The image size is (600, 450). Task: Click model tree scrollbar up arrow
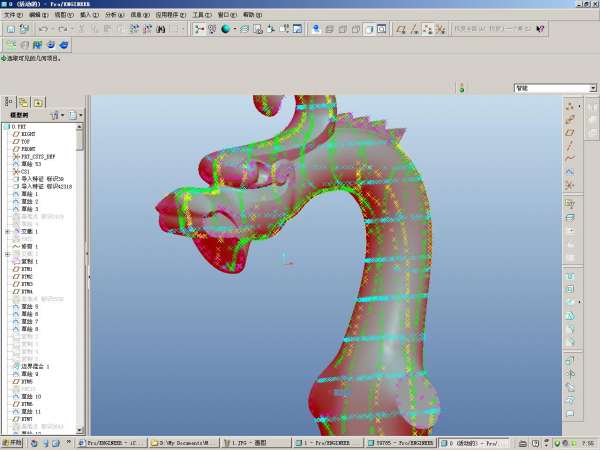(x=80, y=127)
